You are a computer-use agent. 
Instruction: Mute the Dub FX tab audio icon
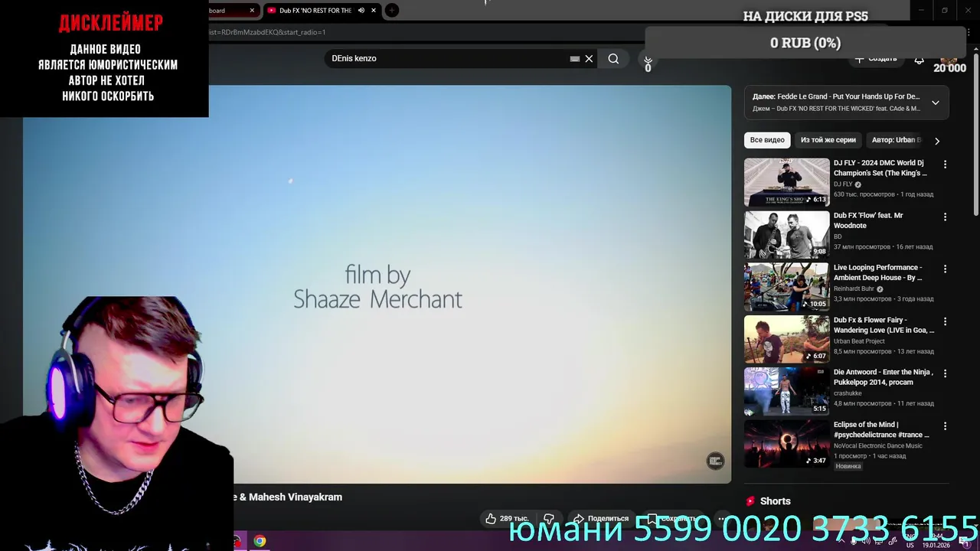pyautogui.click(x=361, y=11)
